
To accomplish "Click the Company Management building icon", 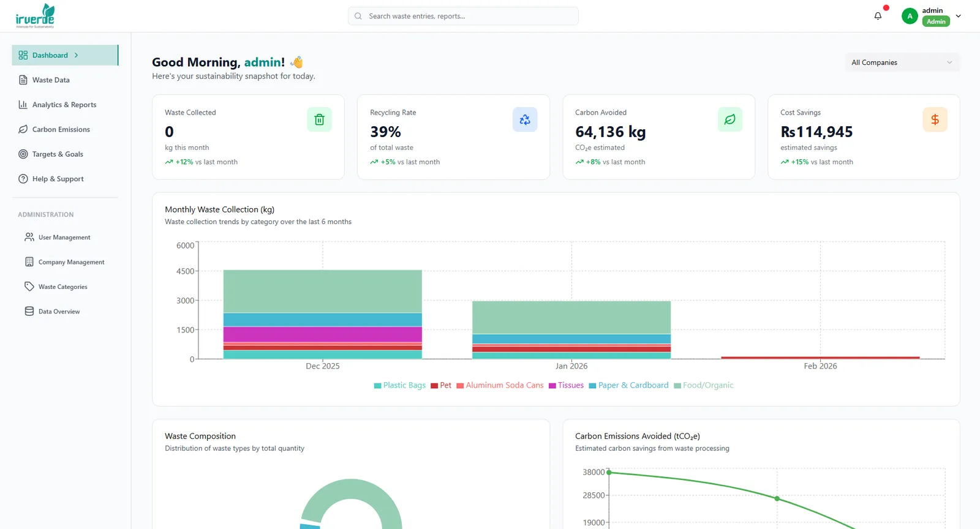I will pos(29,262).
